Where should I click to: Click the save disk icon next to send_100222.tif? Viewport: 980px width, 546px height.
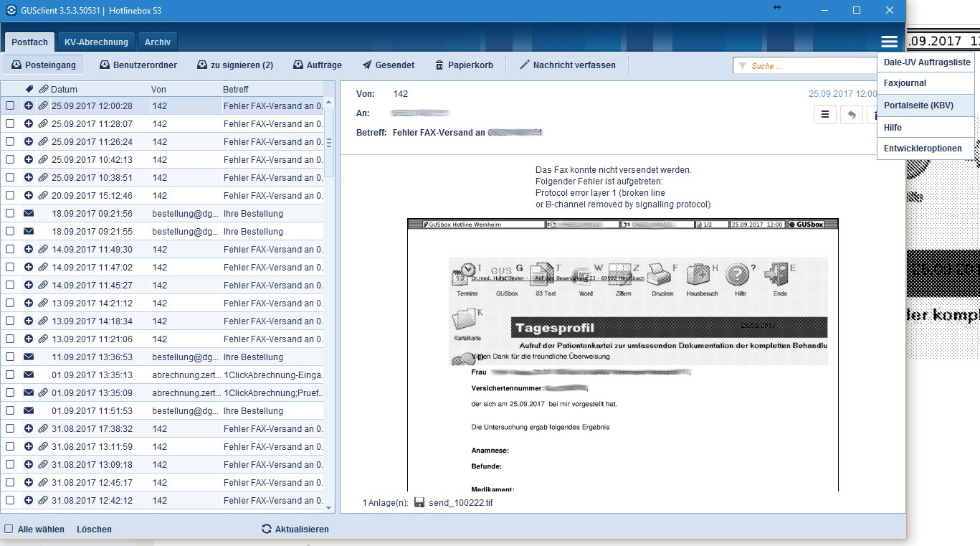pyautogui.click(x=419, y=503)
